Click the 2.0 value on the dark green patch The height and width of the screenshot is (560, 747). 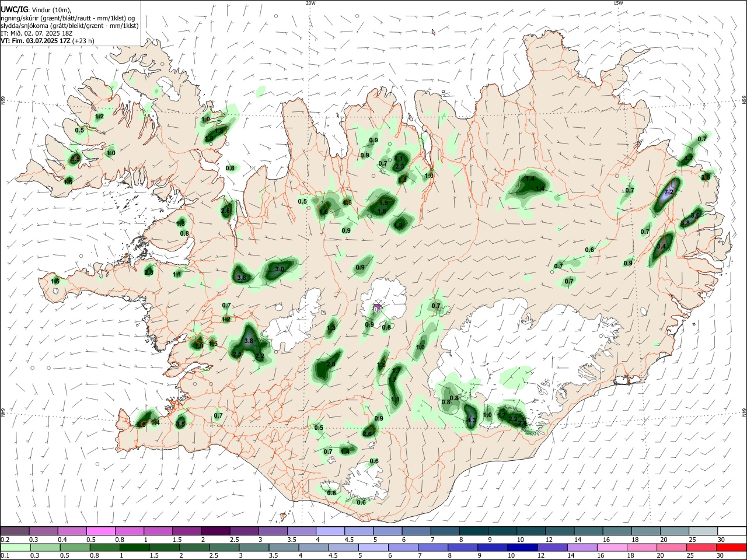pos(331,364)
